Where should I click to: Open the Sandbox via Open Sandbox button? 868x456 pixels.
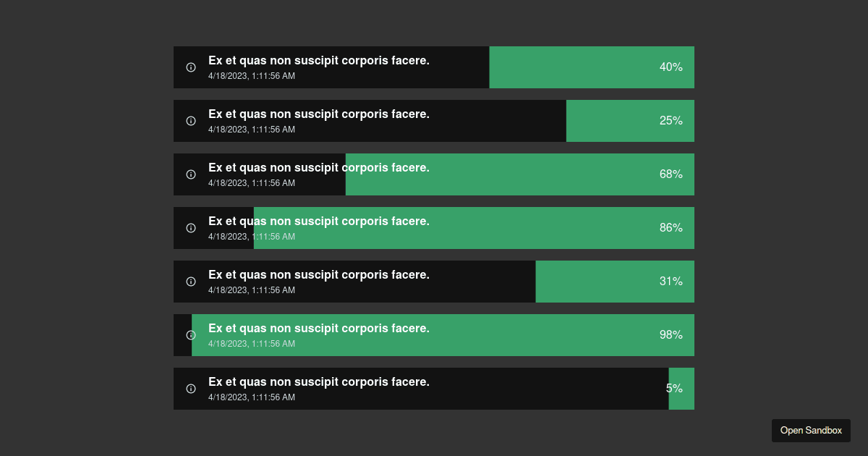coord(811,431)
